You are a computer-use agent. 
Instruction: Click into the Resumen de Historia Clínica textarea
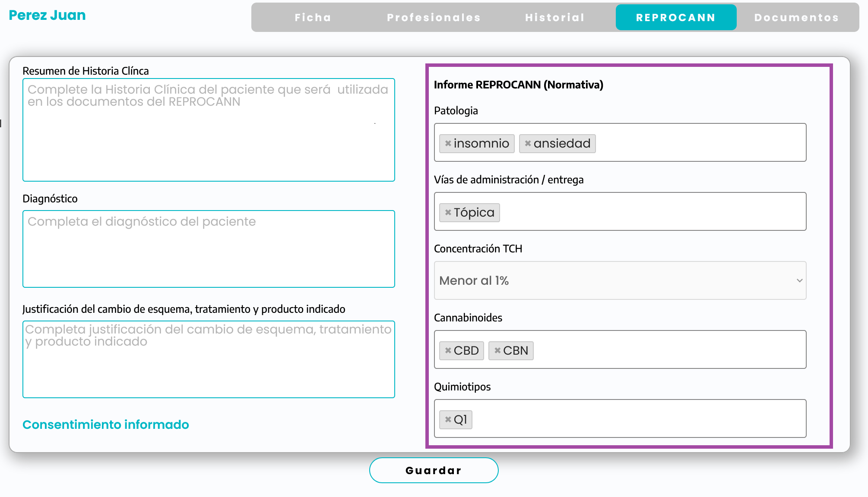[x=209, y=138]
